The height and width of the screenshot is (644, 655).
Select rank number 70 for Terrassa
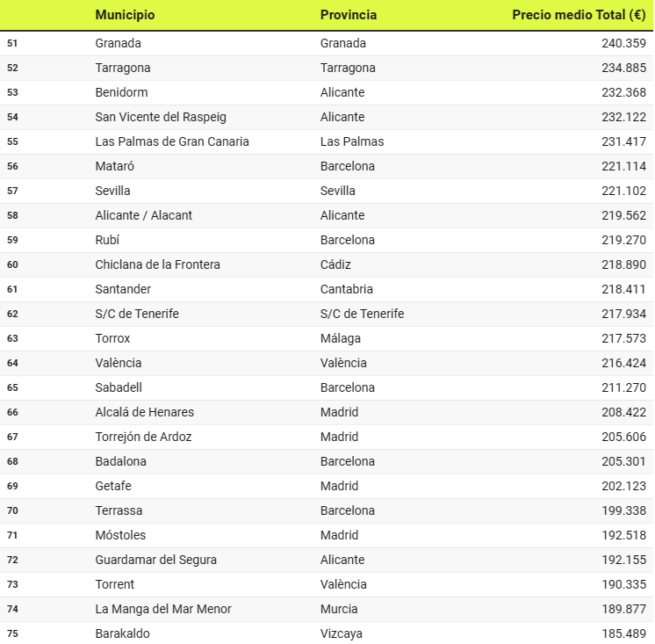(x=12, y=510)
